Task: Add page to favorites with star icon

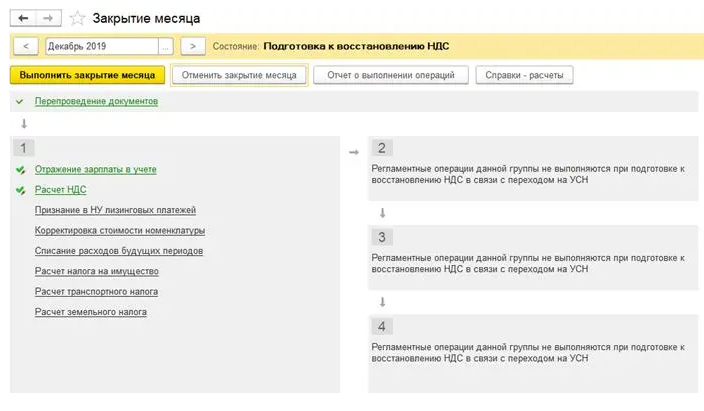Action: 77,18
